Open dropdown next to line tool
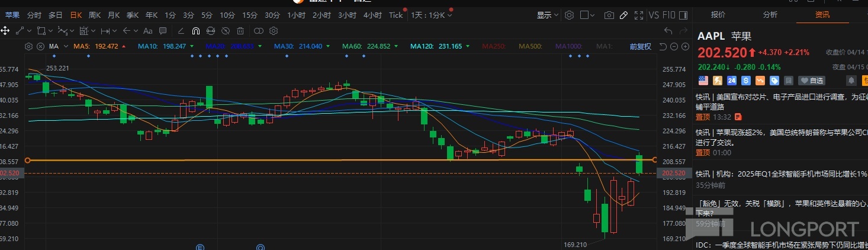 [x=29, y=31]
